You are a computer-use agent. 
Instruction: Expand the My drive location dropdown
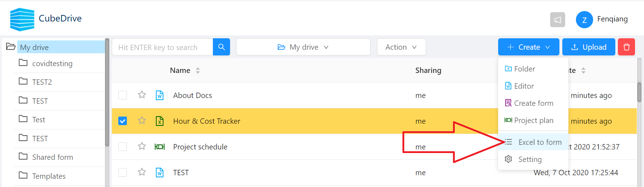303,47
